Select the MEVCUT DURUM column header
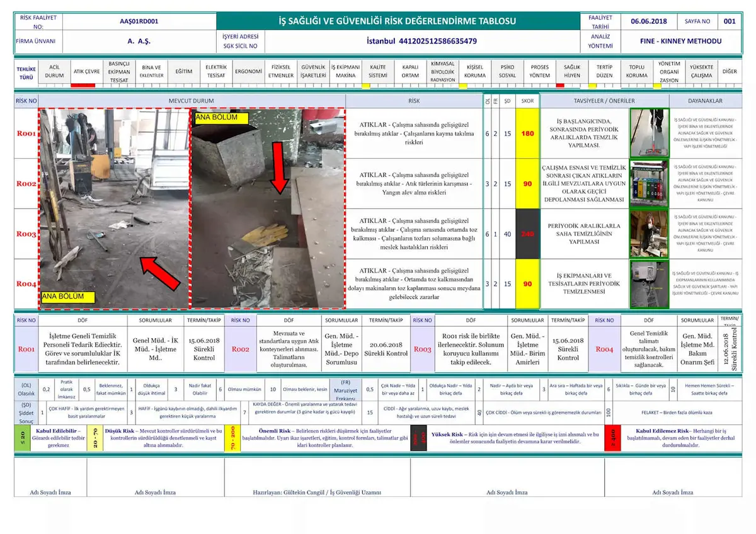The height and width of the screenshot is (534, 756). pyautogui.click(x=192, y=101)
